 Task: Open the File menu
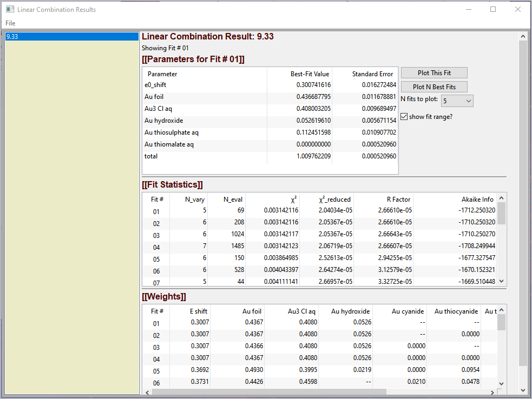10,23
